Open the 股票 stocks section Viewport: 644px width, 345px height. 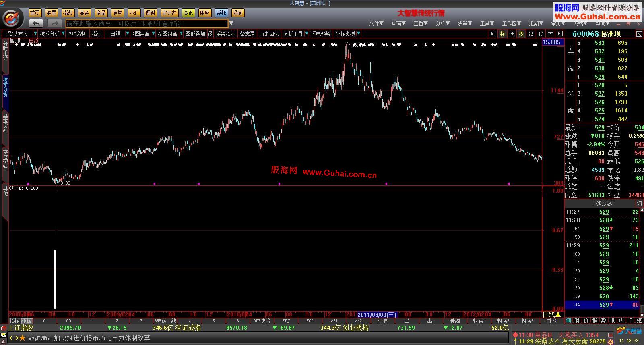pos(52,13)
